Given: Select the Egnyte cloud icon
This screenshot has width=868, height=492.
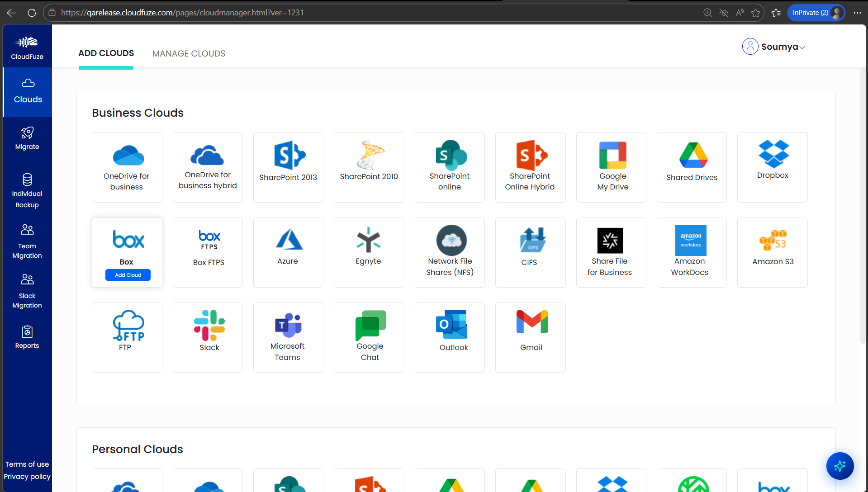Looking at the screenshot, I should click(368, 240).
